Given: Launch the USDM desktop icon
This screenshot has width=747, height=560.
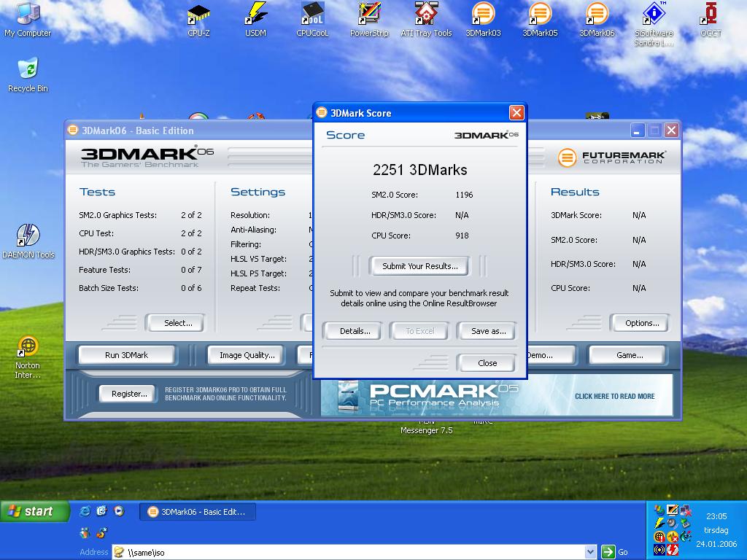Looking at the screenshot, I should coord(255,15).
